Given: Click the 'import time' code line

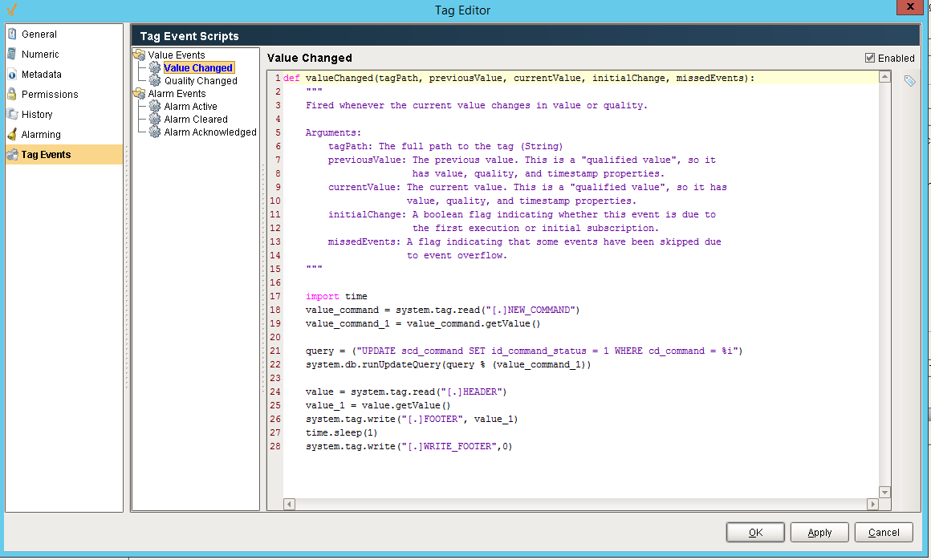Looking at the screenshot, I should tap(336, 296).
